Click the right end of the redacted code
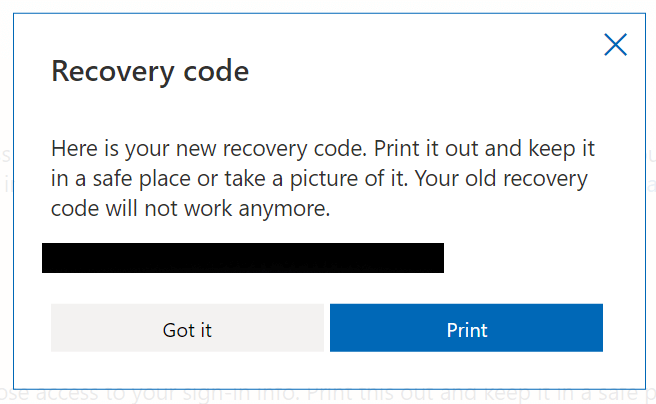The height and width of the screenshot is (404, 656). pos(434,257)
